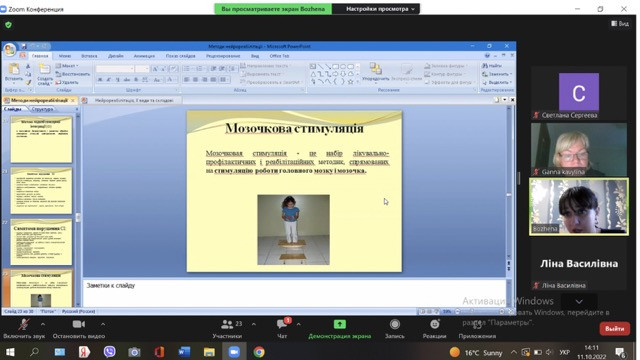Open the Вид view layout button
This screenshot has width=640, height=360.
tap(620, 24)
